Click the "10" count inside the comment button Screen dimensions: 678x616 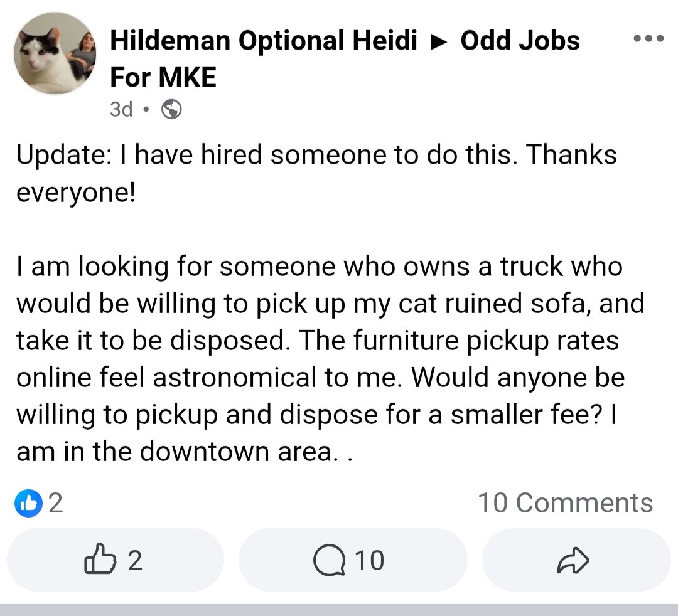point(369,560)
